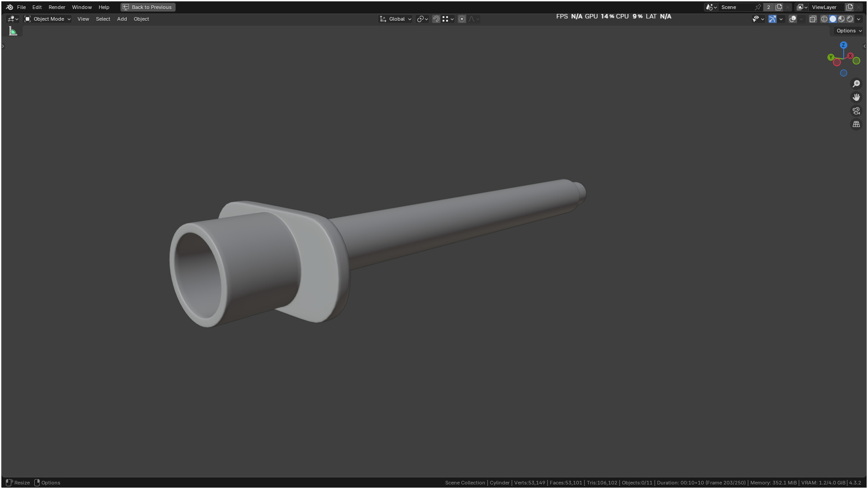Open the Object menu in viewport header

(141, 19)
